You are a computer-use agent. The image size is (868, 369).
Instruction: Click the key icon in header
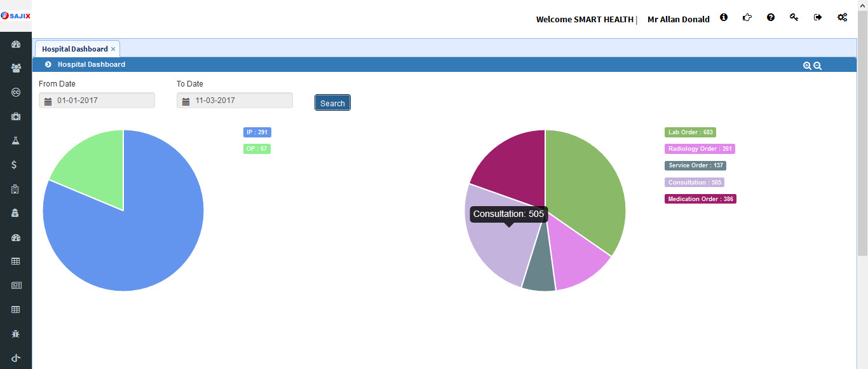tap(794, 18)
